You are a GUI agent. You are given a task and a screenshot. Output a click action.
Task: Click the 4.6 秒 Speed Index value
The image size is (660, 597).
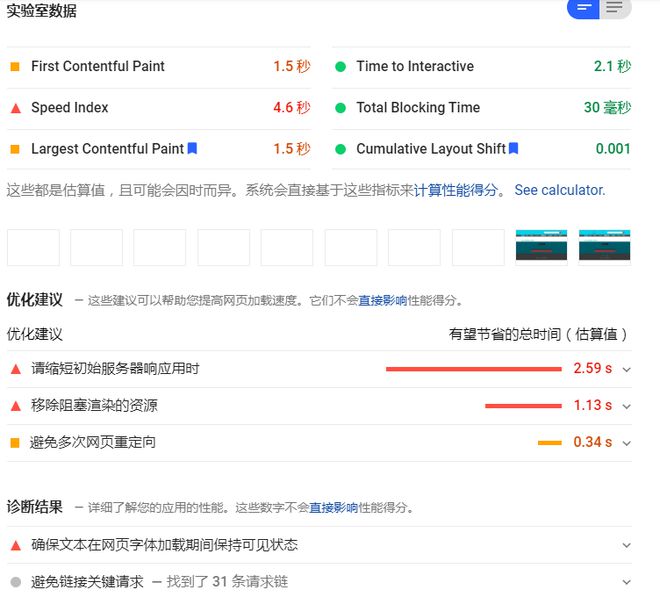click(292, 107)
